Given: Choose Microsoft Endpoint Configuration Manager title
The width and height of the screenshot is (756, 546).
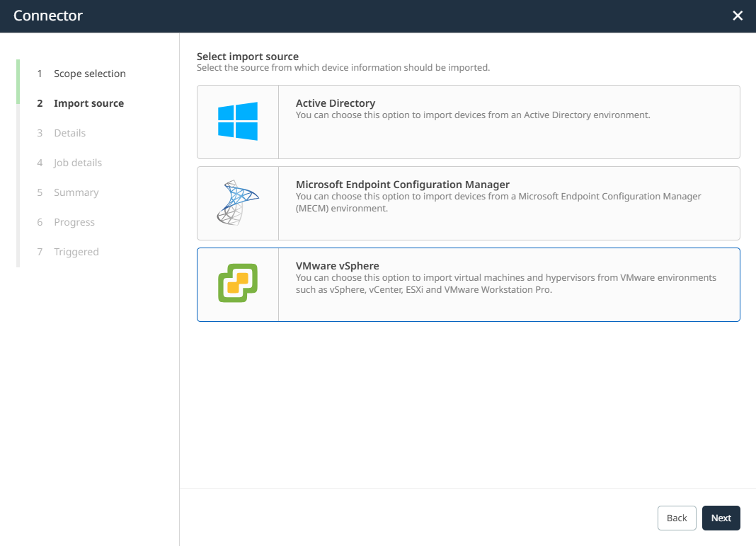Looking at the screenshot, I should coord(403,185).
